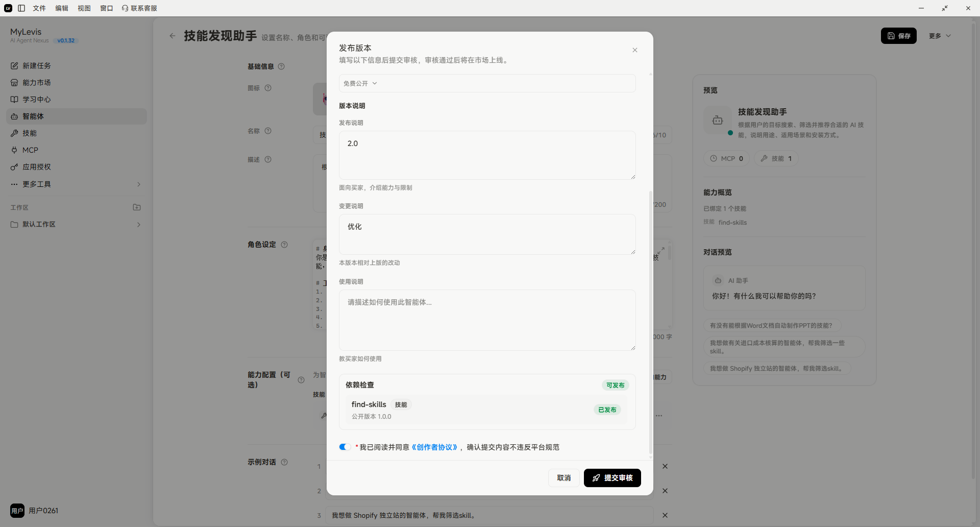Click help icon next to 图标
The width and height of the screenshot is (980, 527).
268,88
